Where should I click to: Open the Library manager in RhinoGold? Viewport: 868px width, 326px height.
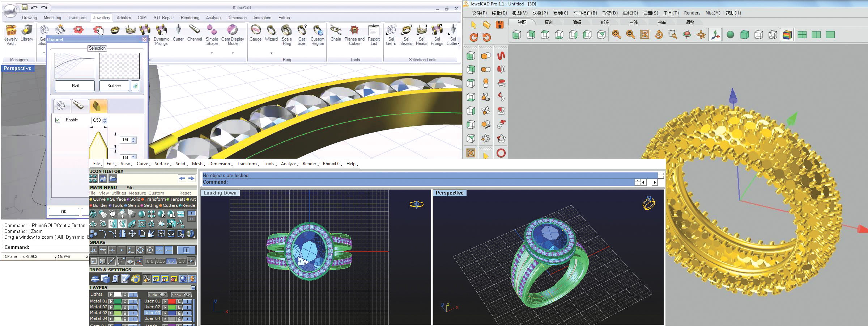pos(27,33)
